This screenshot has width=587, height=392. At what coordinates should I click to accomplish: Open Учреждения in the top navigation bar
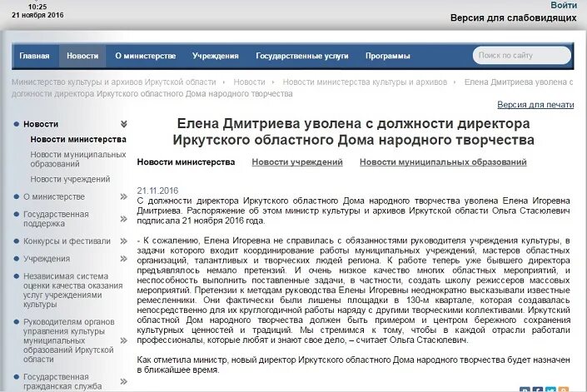pyautogui.click(x=216, y=56)
